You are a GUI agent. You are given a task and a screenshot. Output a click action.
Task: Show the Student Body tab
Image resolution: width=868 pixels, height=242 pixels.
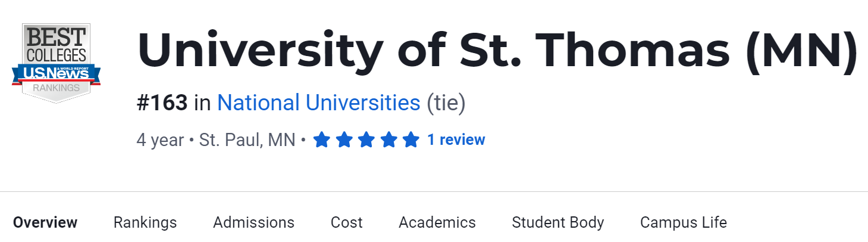(x=557, y=223)
